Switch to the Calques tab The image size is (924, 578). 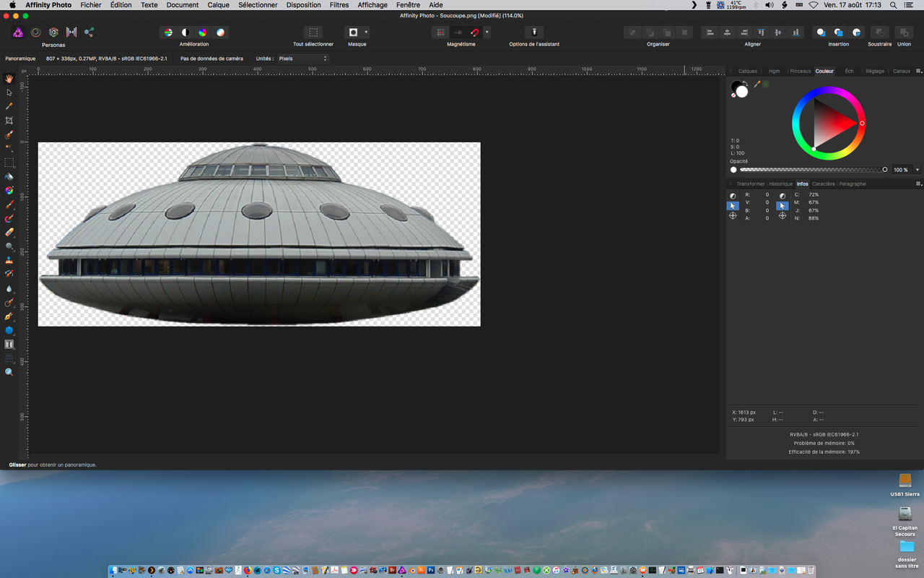tap(747, 71)
